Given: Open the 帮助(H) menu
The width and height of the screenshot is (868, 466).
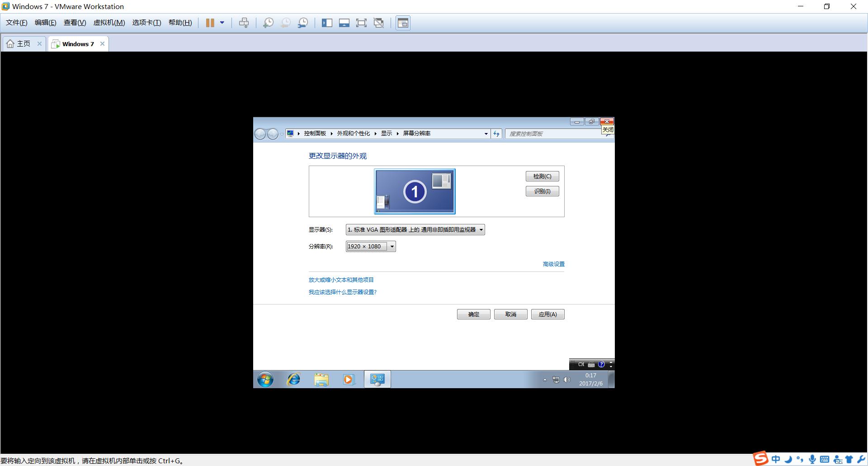Looking at the screenshot, I should click(180, 23).
